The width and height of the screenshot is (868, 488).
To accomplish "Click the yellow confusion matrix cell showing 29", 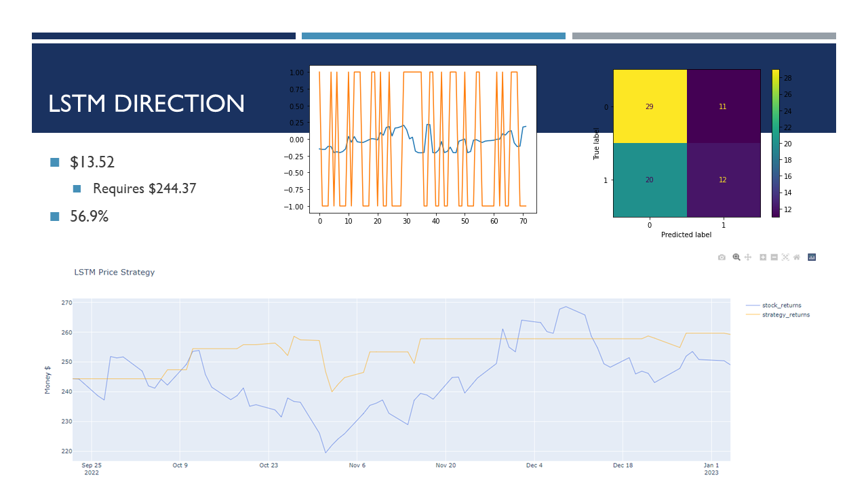I will (x=650, y=106).
